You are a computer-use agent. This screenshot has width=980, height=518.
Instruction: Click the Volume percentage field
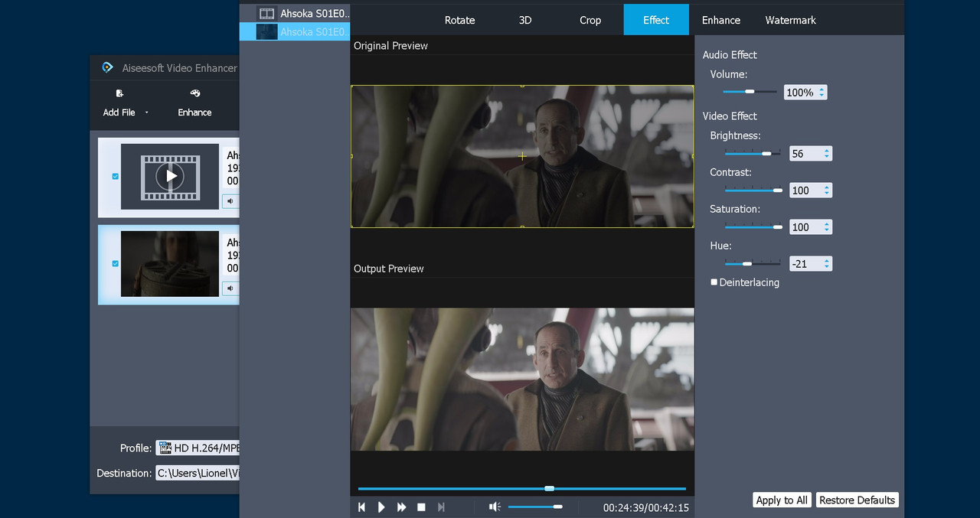800,93
